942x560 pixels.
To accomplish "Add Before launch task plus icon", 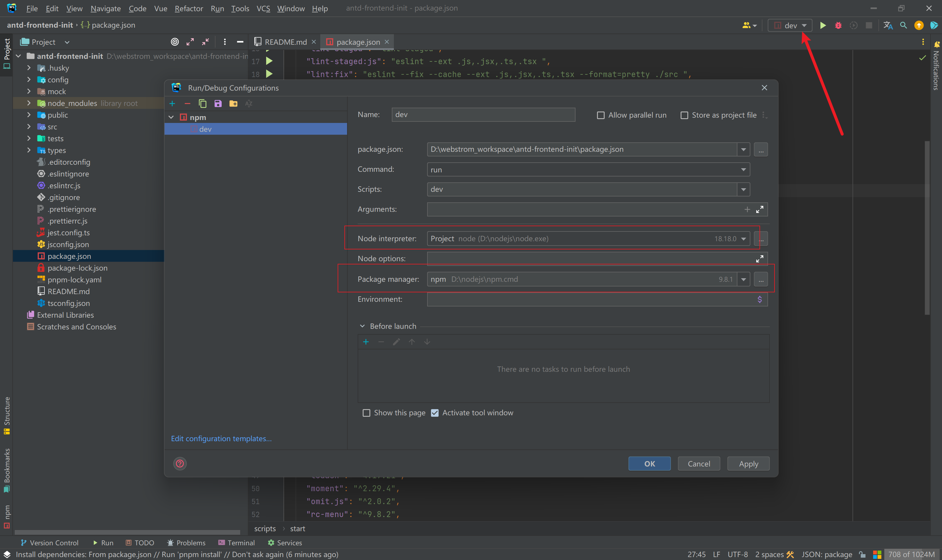I will pyautogui.click(x=366, y=342).
